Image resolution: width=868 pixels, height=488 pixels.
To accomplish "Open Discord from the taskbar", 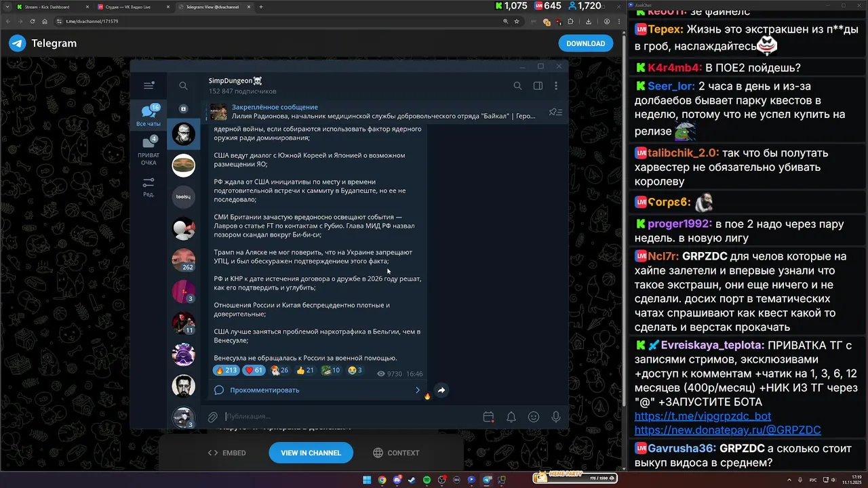I will (397, 480).
